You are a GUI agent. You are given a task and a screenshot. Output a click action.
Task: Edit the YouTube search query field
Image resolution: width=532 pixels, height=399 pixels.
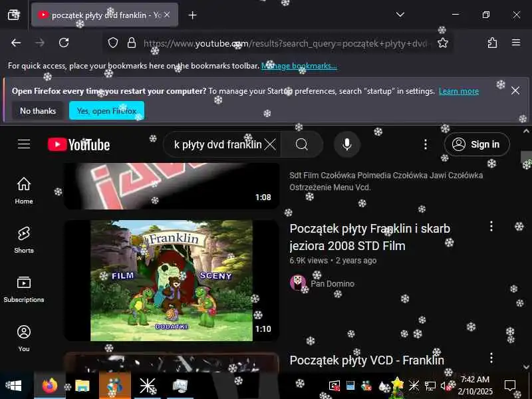pos(217,144)
